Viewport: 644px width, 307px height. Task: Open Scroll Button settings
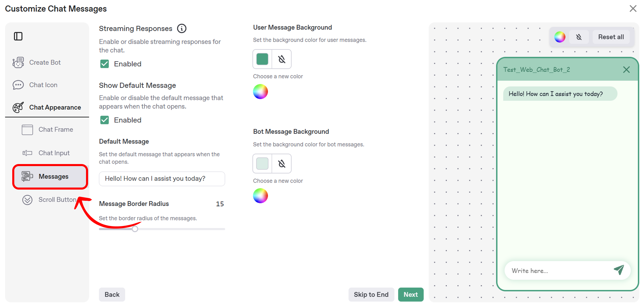tap(49, 199)
